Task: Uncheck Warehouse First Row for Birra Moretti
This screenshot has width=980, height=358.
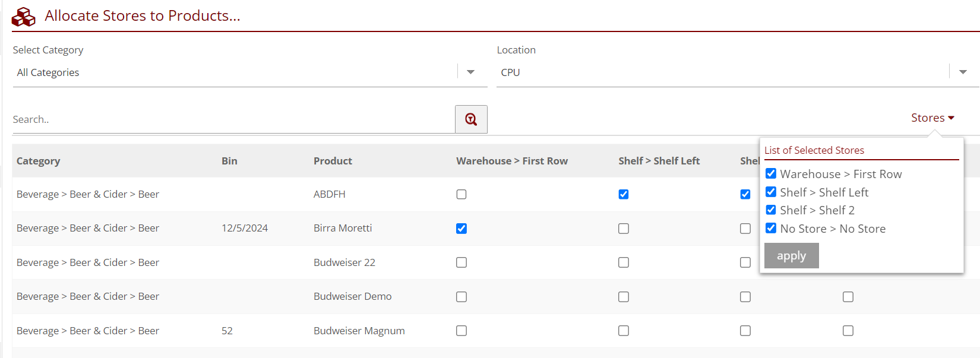Action: tap(461, 229)
